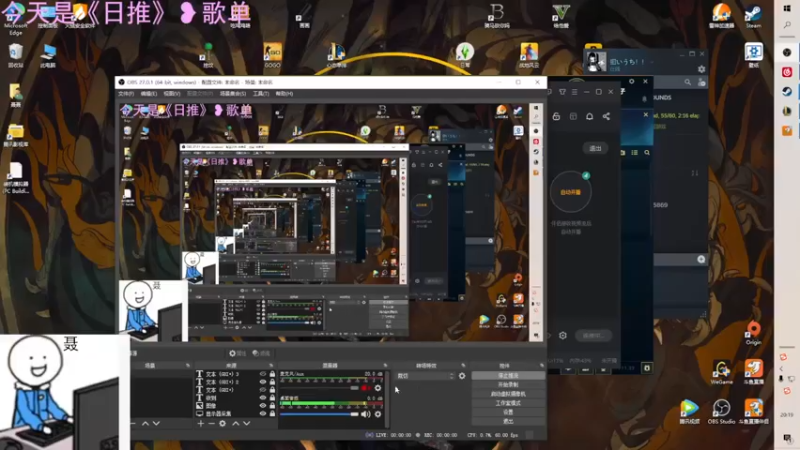This screenshot has height=450, width=800.
Task: Open 编辑(E) menu in OBS
Action: [x=148, y=94]
